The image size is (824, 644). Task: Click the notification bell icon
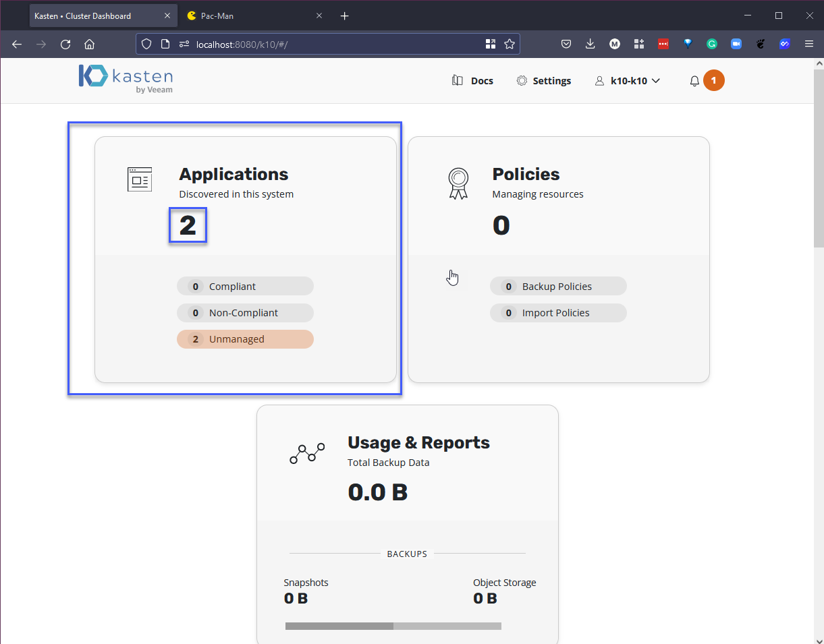click(694, 81)
